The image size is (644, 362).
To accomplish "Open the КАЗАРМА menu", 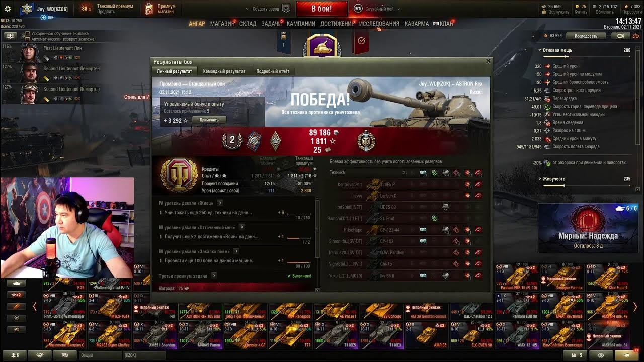I will click(x=417, y=24).
